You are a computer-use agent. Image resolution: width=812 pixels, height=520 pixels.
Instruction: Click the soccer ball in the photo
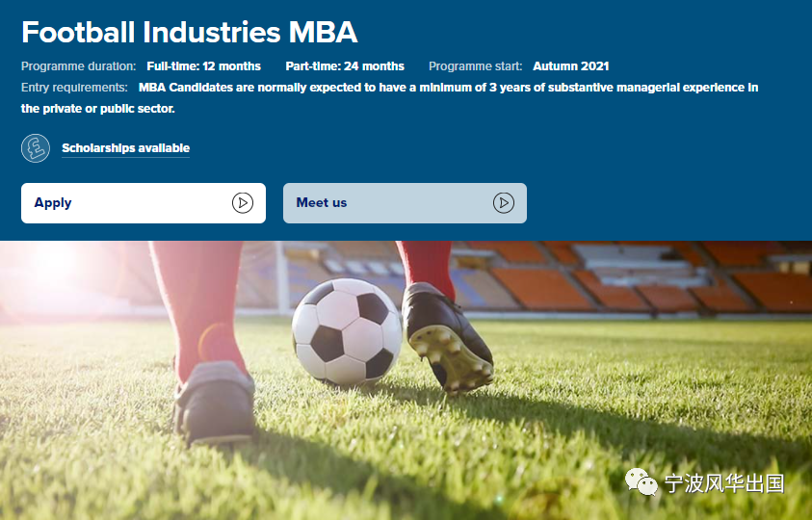click(347, 332)
